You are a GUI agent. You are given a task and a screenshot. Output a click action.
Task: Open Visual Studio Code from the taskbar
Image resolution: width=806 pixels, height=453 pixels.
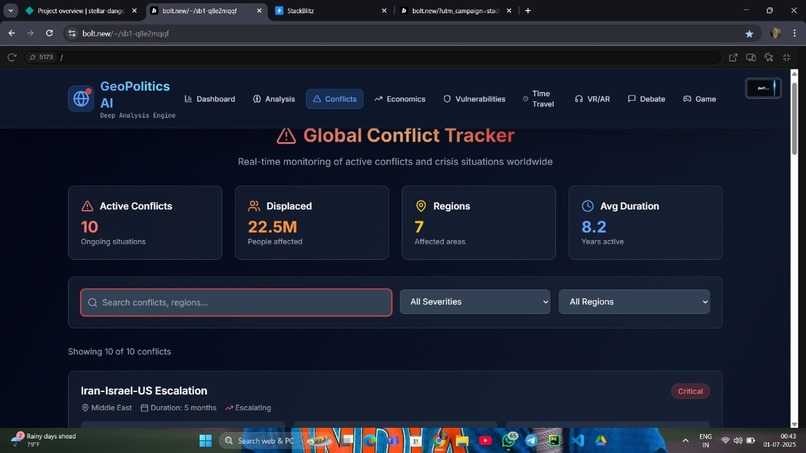[x=577, y=441]
